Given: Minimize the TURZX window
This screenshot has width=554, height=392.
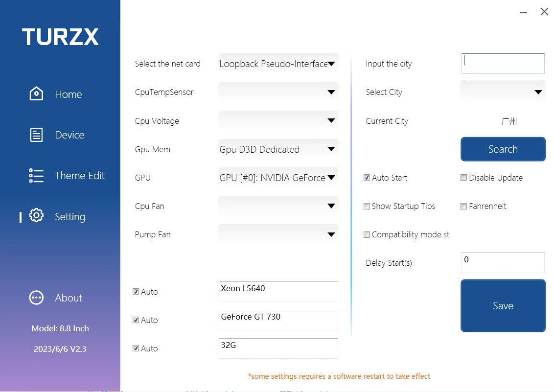Looking at the screenshot, I should (x=524, y=12).
